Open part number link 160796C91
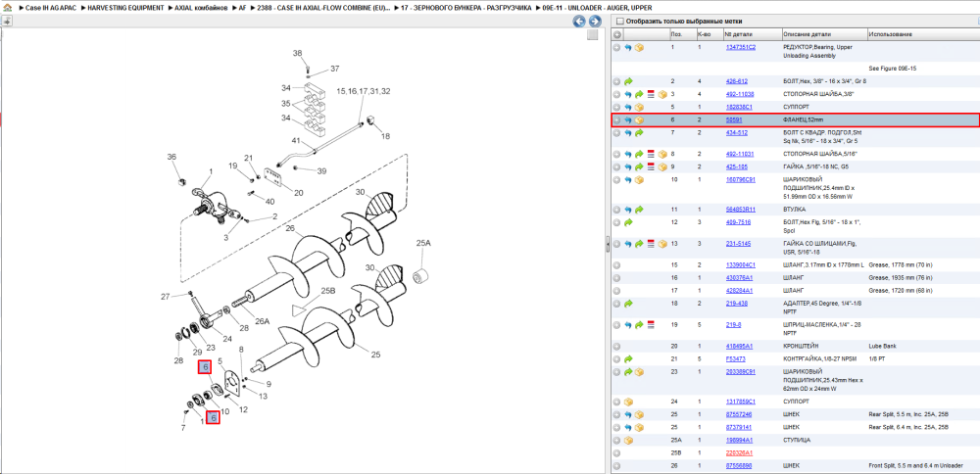The height and width of the screenshot is (474, 980). (741, 180)
